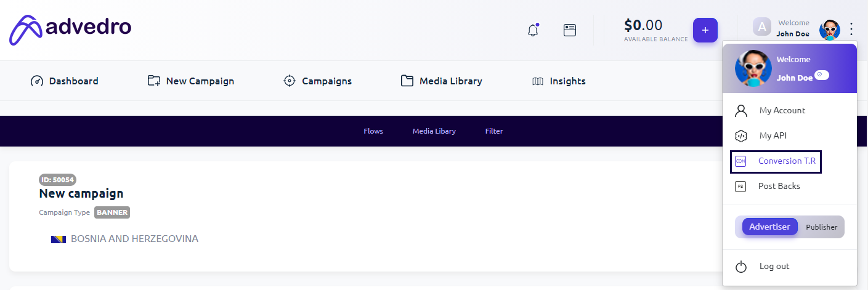Click the notification bell icon

[533, 30]
